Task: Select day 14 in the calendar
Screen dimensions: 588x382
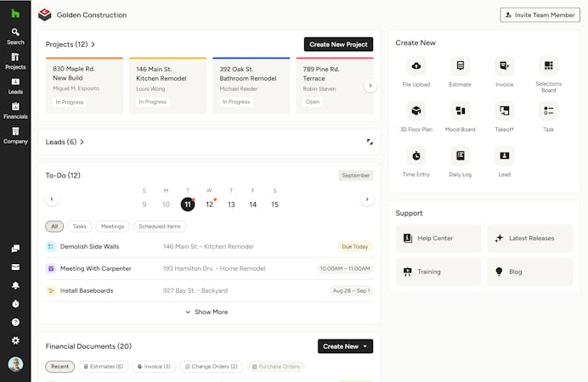Action: click(x=253, y=205)
